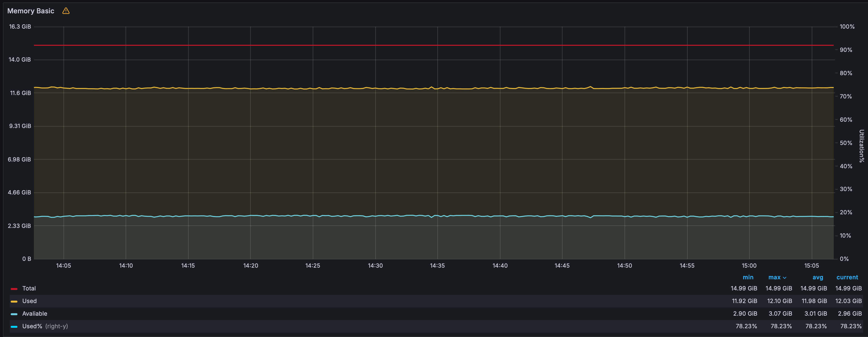Click the red Total line in graph
The width and height of the screenshot is (868, 337).
point(434,45)
